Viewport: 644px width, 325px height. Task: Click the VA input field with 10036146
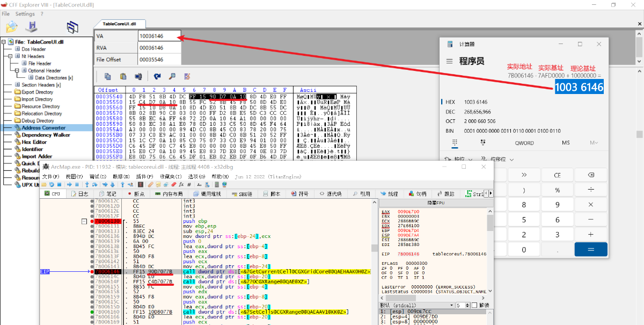pyautogui.click(x=159, y=36)
